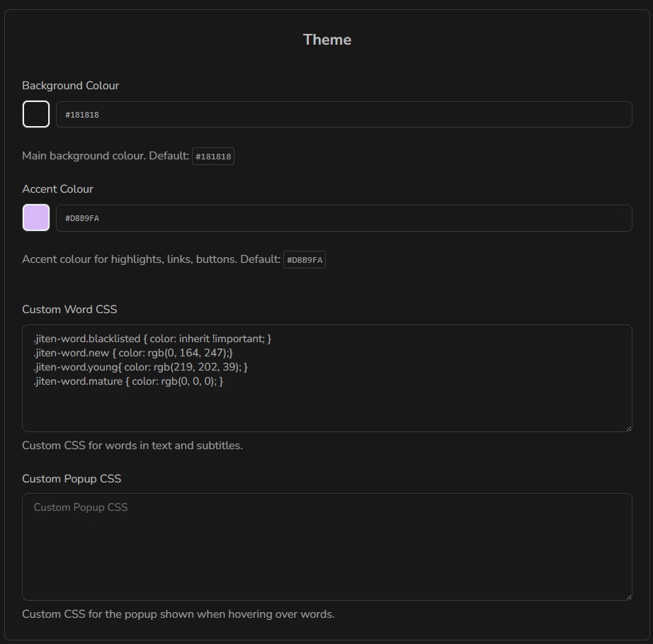This screenshot has width=653, height=644.
Task: Select the jiten-word.mature CSS rule line
Action: [x=129, y=381]
